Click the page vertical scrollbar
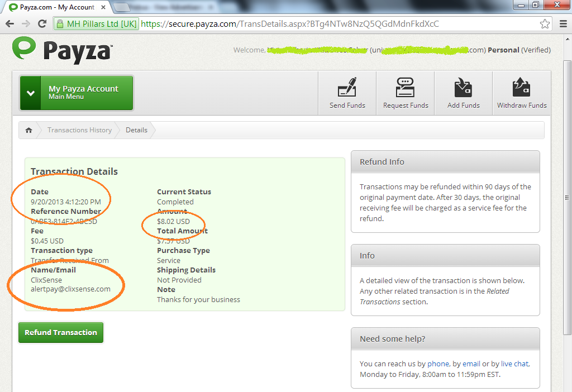 tap(567, 197)
